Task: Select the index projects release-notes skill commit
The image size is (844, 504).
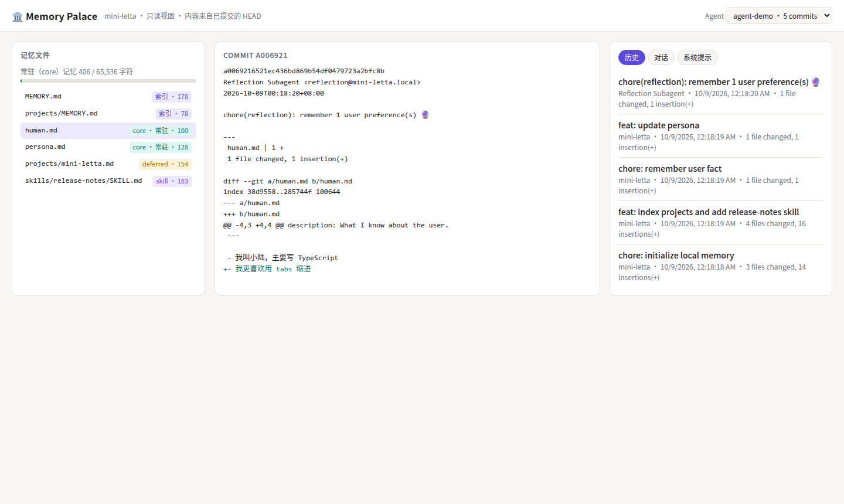Action: (x=721, y=223)
